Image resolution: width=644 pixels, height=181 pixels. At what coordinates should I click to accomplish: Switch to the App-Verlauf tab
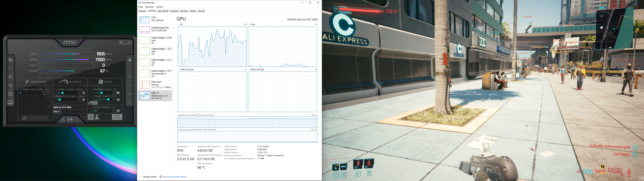point(163,11)
